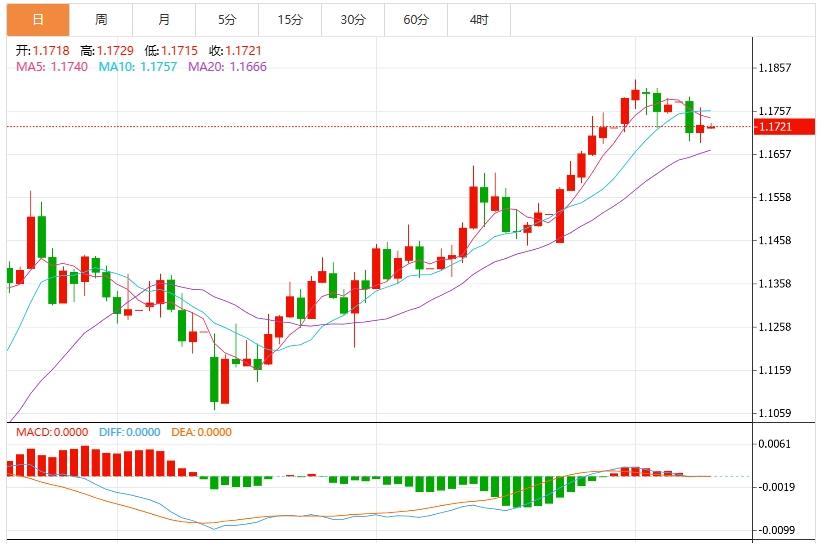Open the 月 monthly chart tab
Screen dimensions: 821x543
click(x=164, y=19)
